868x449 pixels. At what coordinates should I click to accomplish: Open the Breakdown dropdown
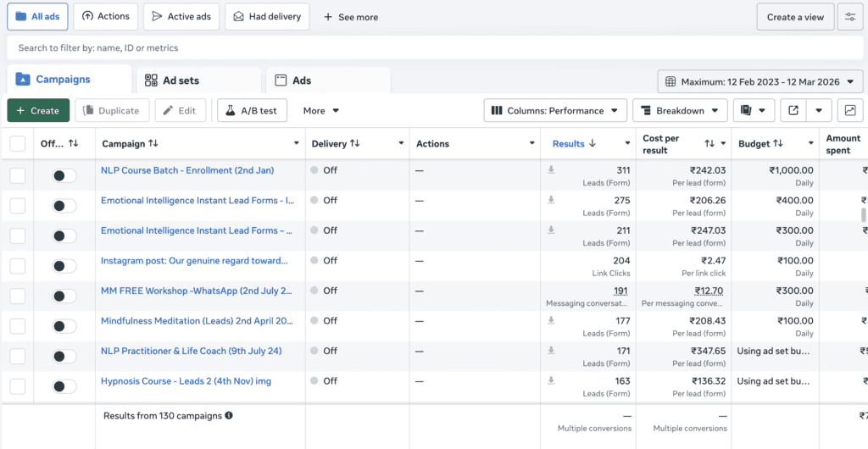(x=680, y=110)
